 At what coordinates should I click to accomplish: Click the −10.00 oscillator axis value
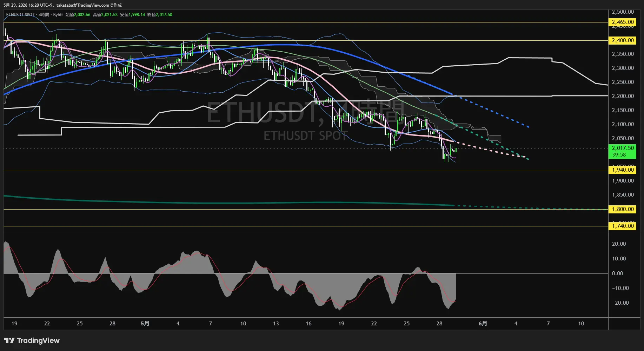tap(620, 288)
